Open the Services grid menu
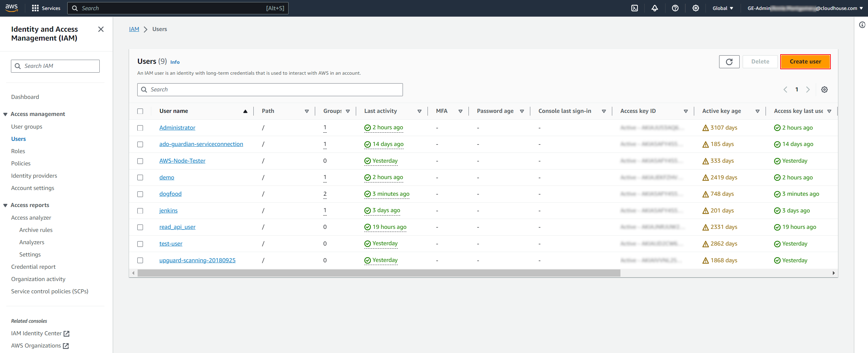This screenshot has height=353, width=868. (46, 8)
